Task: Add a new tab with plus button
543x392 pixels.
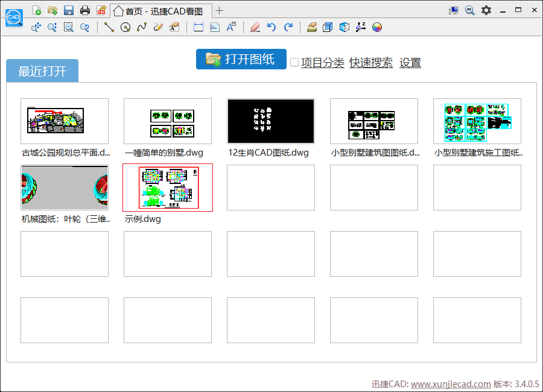Action: pyautogui.click(x=219, y=11)
